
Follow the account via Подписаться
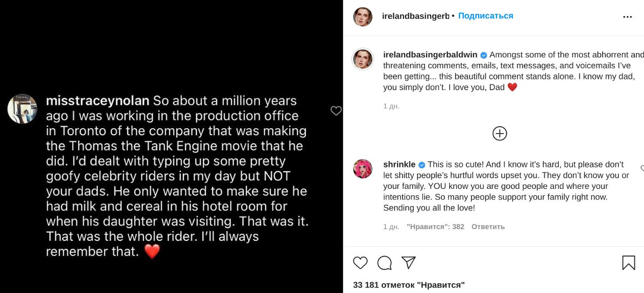click(486, 16)
